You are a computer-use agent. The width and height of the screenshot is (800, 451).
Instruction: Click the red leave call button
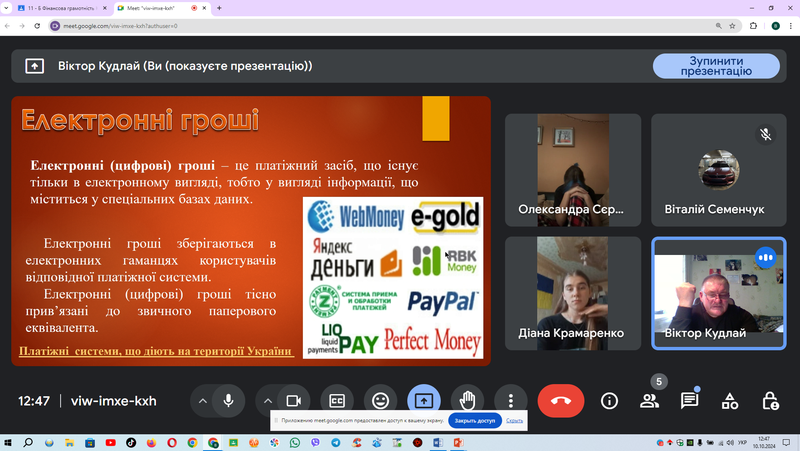pos(561,401)
